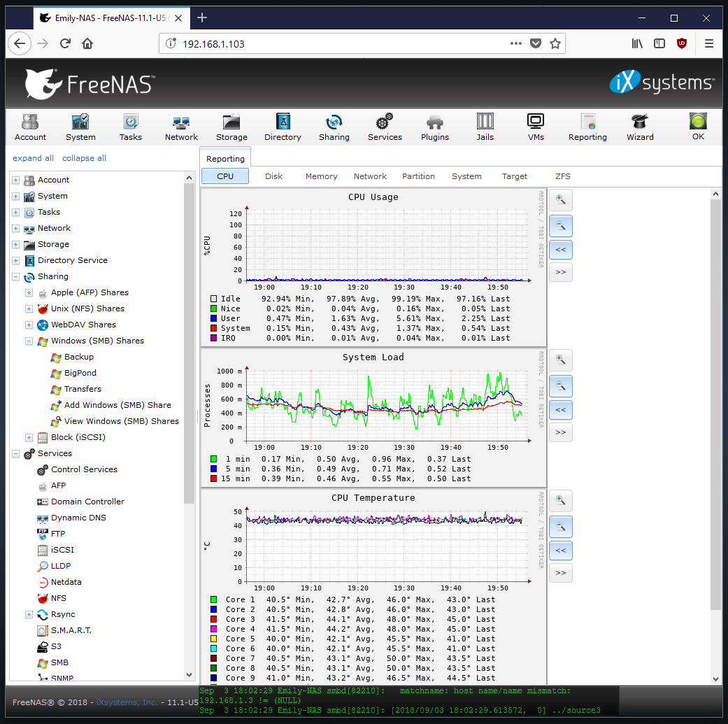Open the Netdata service entry
The height and width of the screenshot is (724, 728).
coord(66,583)
